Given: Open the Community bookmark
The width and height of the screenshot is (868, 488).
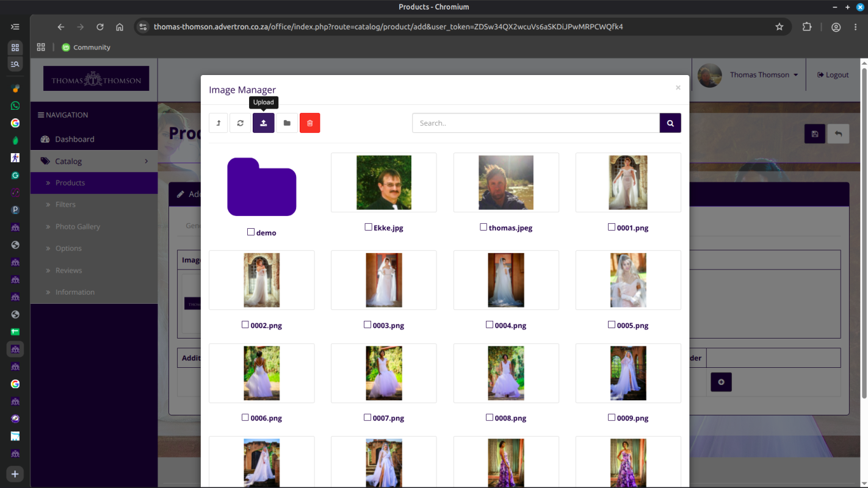Looking at the screenshot, I should pos(86,47).
